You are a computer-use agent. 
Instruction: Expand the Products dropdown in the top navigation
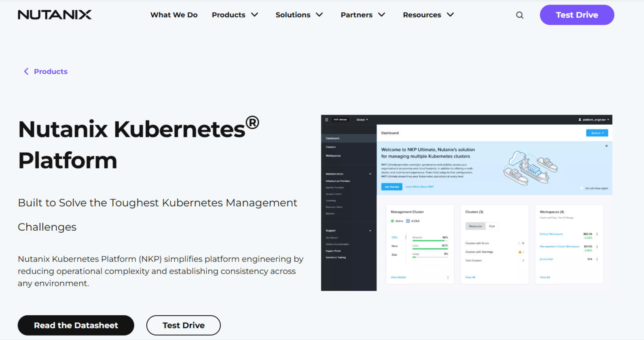235,15
